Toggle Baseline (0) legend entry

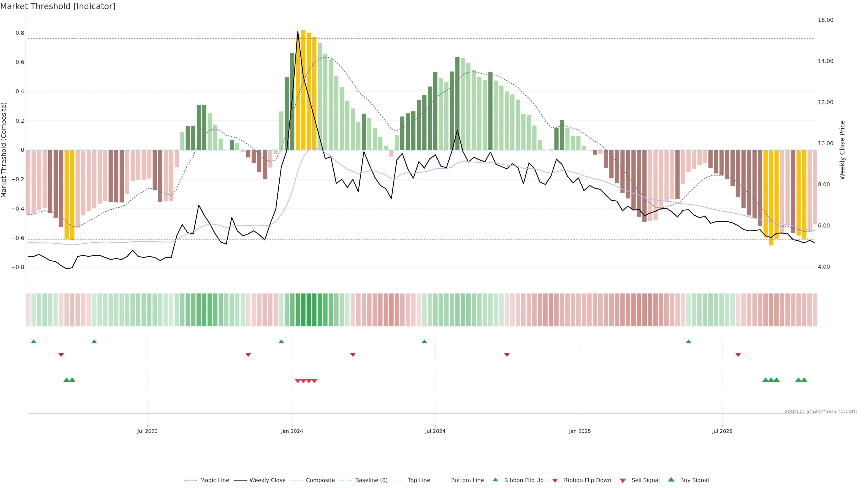pyautogui.click(x=371, y=480)
